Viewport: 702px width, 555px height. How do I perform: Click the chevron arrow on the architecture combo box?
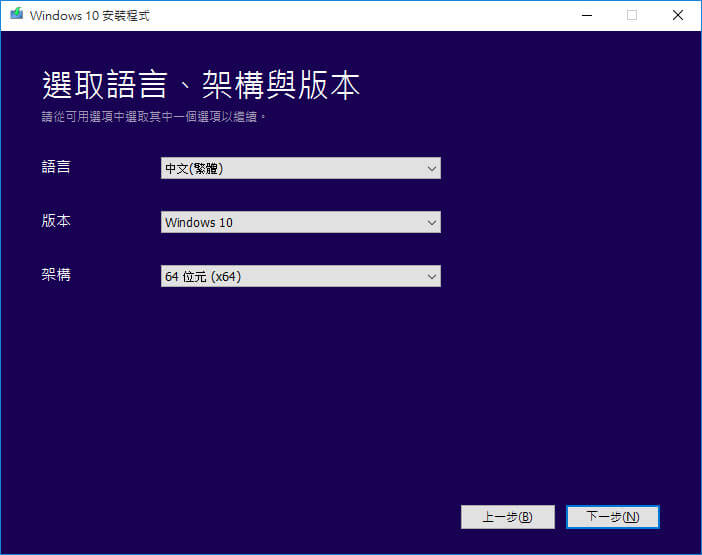431,276
